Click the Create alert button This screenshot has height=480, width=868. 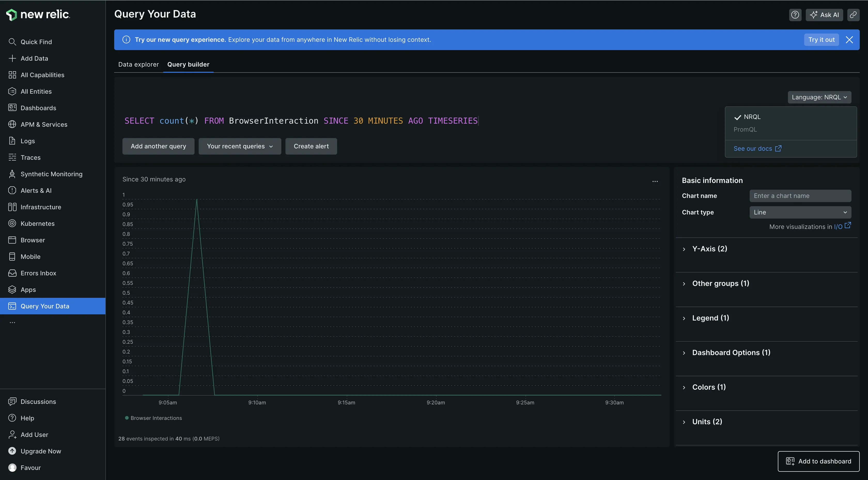click(x=311, y=146)
